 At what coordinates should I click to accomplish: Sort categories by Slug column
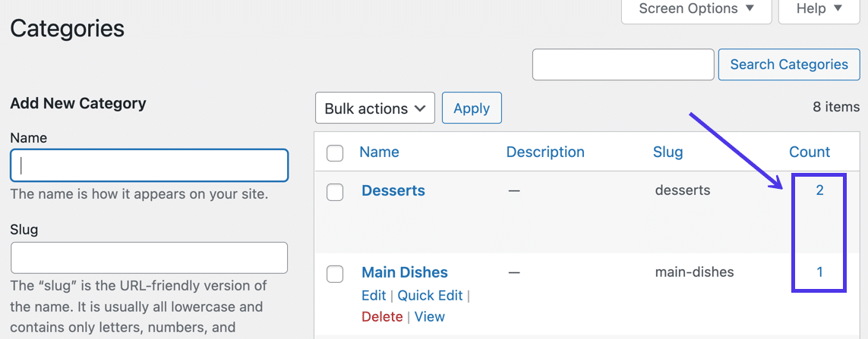tap(668, 152)
